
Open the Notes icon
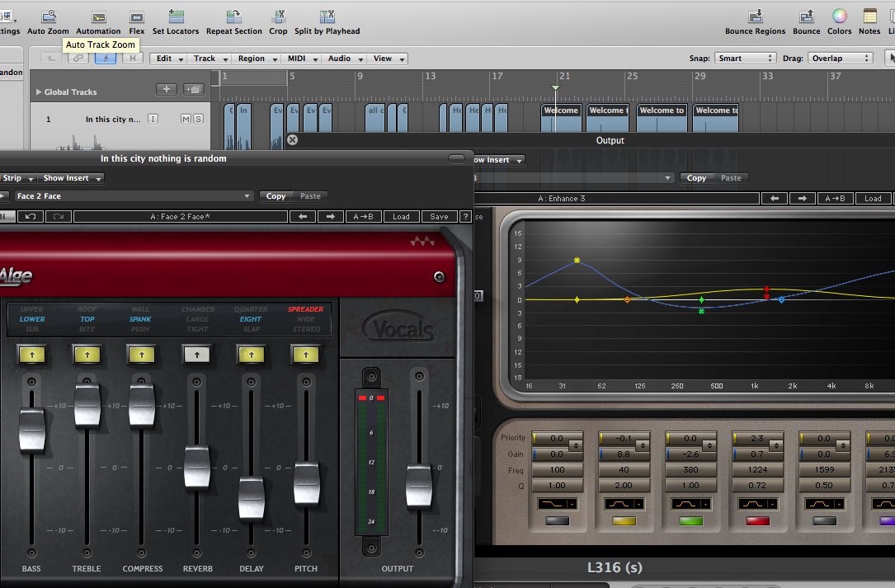pos(870,16)
